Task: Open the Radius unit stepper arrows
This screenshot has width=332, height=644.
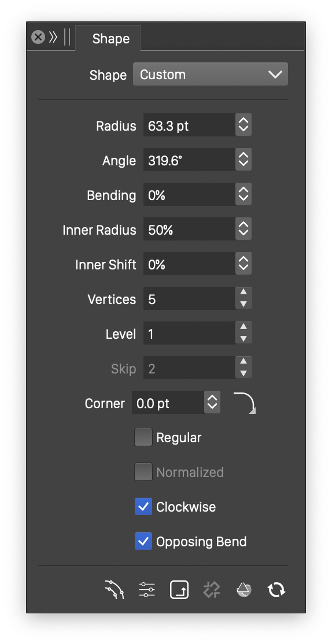Action: 244,125
